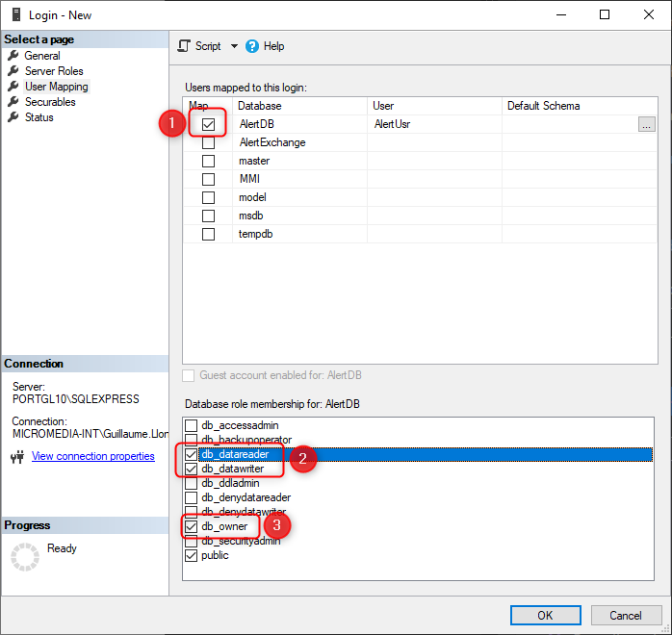Check the db_accessadmin role

(x=192, y=425)
